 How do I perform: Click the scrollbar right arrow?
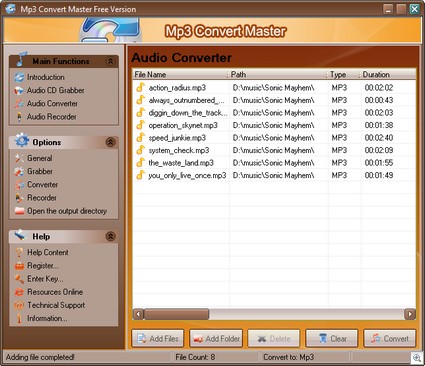point(410,314)
